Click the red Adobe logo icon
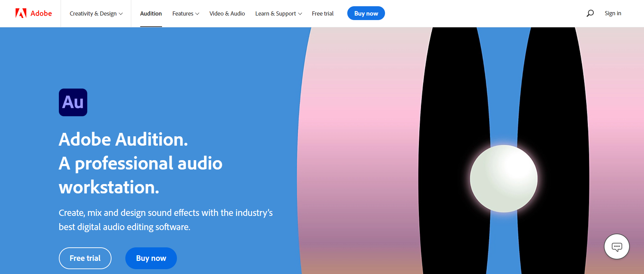The image size is (644, 274). pos(21,13)
